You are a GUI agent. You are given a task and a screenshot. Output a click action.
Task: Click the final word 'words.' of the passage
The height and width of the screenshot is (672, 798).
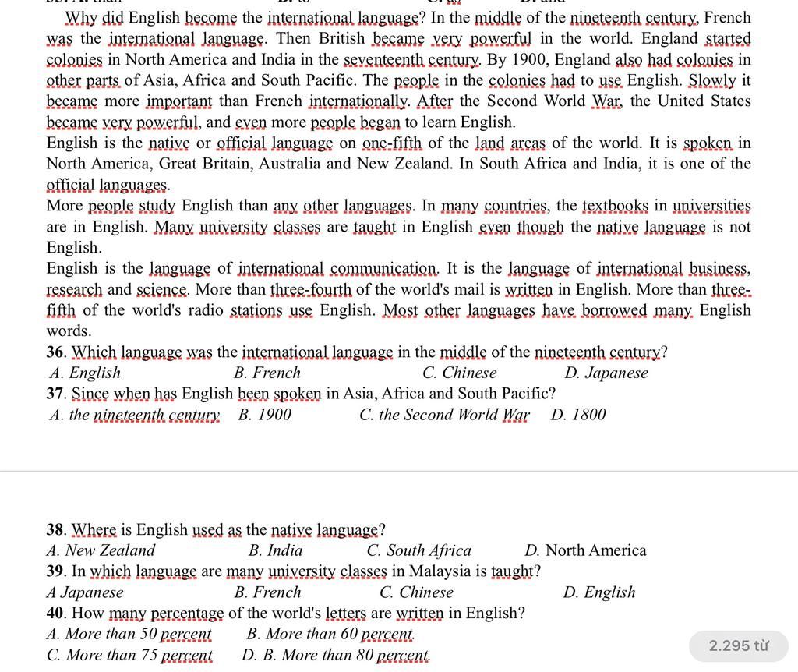click(69, 331)
